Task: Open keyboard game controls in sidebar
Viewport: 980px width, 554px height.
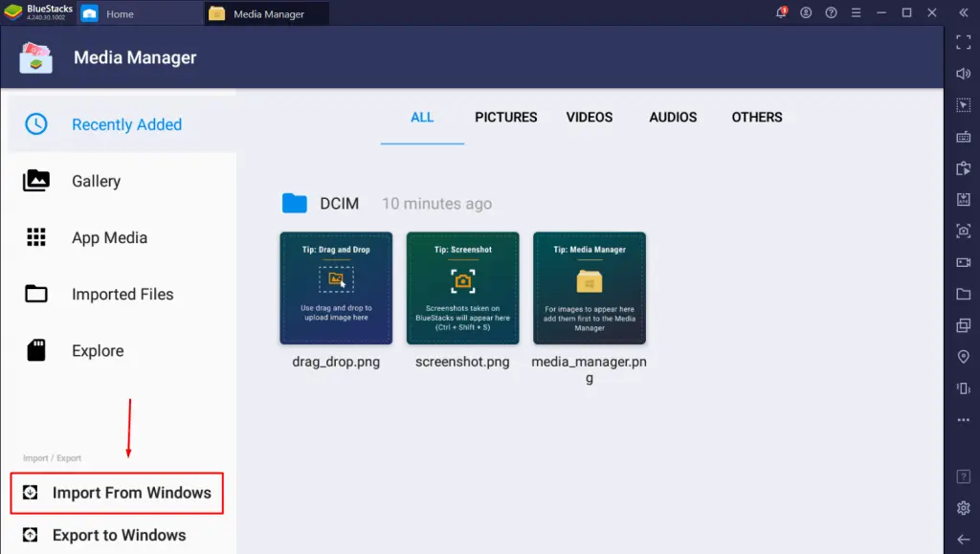Action: 963,137
